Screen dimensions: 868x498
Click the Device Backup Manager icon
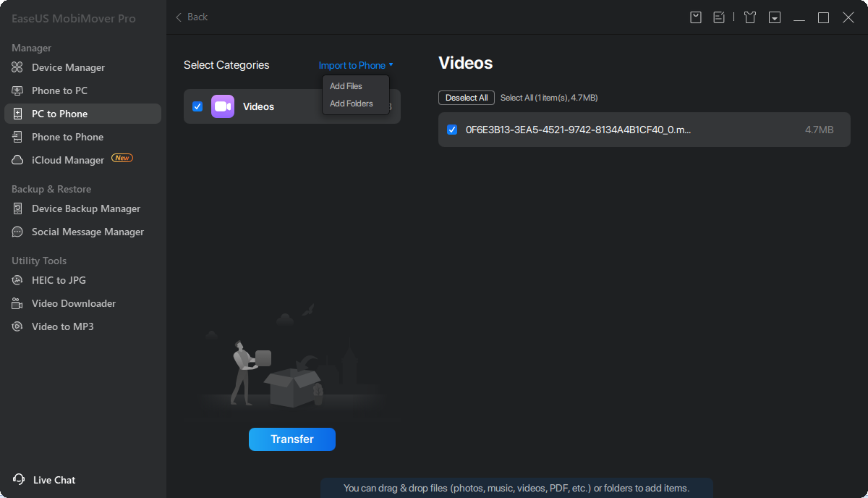point(17,208)
